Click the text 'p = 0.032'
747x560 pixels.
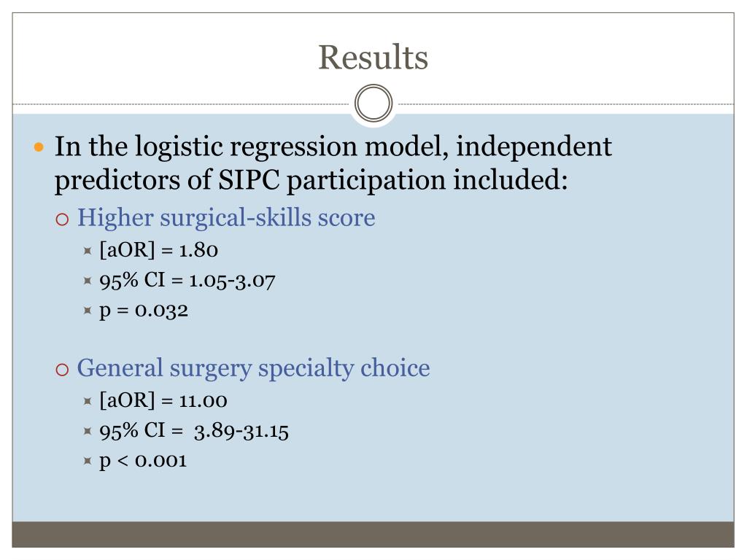pos(144,311)
